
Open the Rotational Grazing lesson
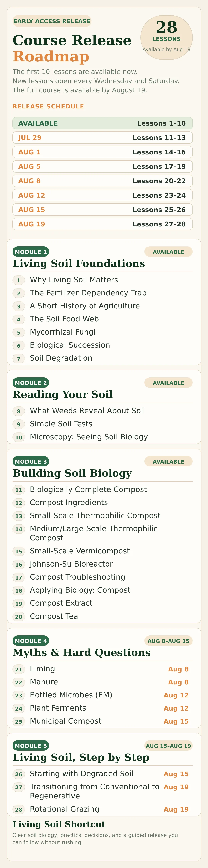pos(65,809)
